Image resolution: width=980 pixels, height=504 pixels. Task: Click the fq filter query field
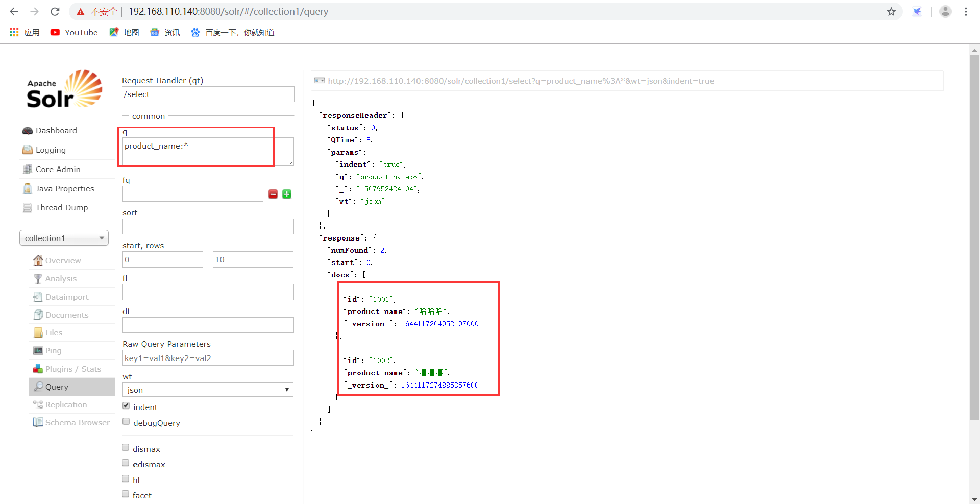point(193,194)
